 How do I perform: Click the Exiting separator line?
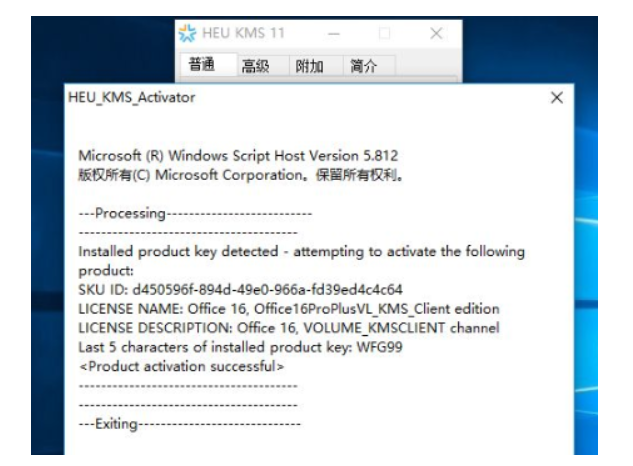pos(189,424)
